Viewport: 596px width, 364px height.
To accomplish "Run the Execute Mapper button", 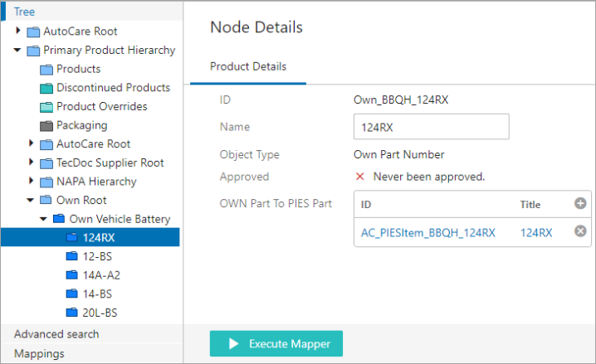I will [276, 343].
